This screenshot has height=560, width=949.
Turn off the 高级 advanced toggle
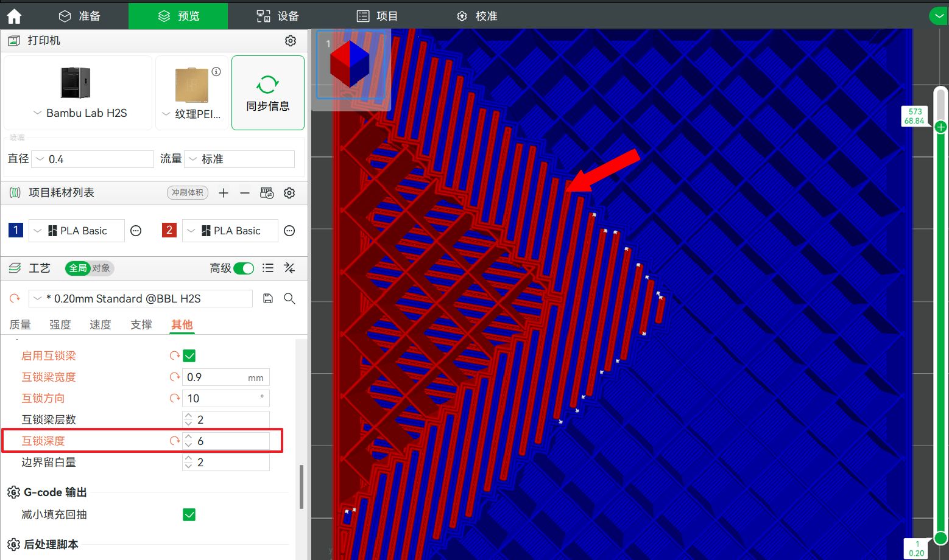tap(244, 268)
